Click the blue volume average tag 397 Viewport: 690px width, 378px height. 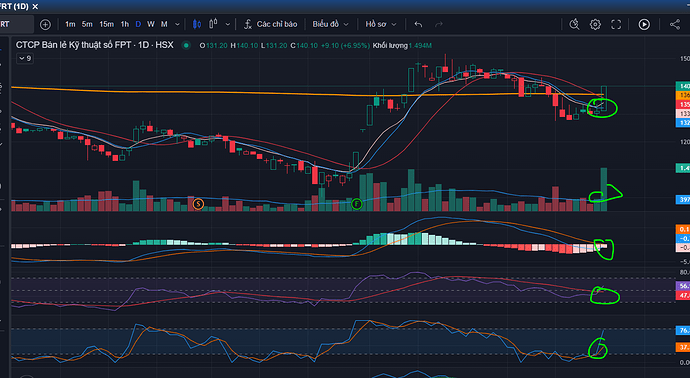(683, 199)
